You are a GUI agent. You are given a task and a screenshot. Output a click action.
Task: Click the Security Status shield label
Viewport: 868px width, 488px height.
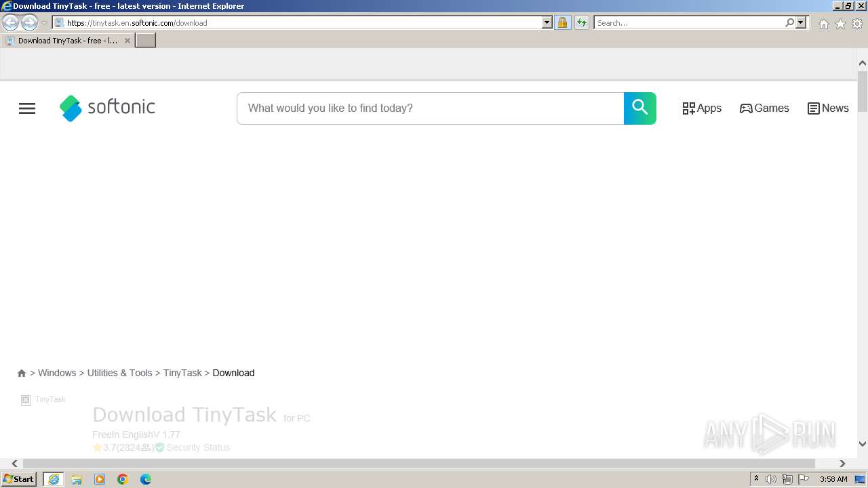[193, 447]
